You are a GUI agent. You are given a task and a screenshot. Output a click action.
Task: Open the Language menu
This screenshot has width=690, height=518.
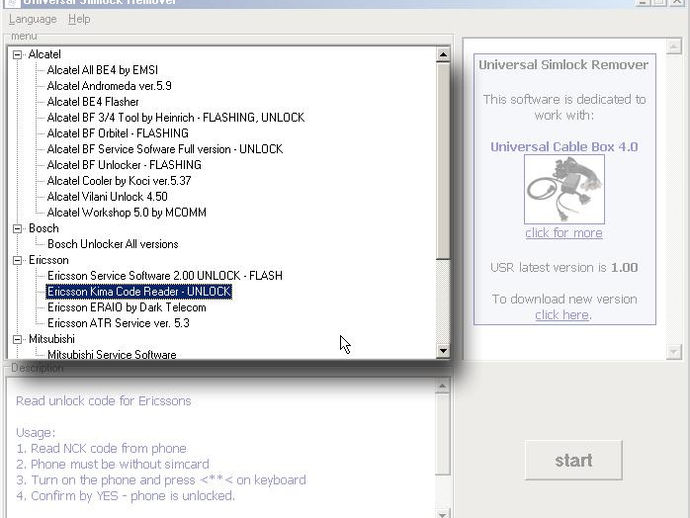pos(33,19)
